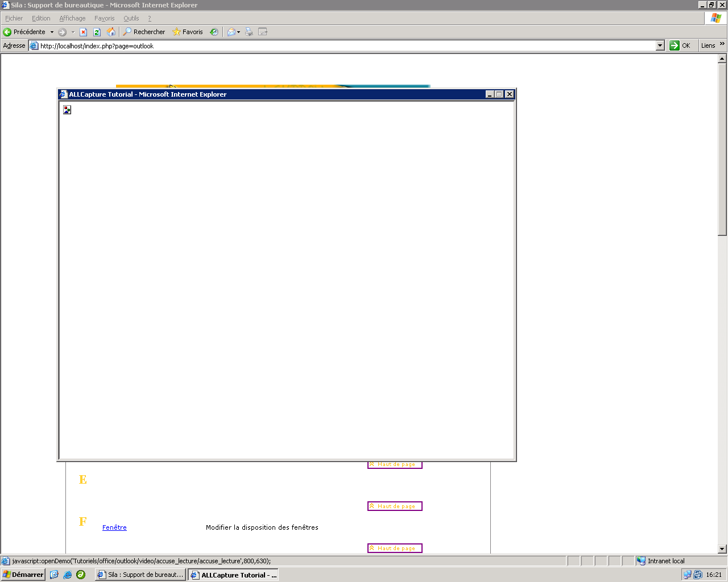728x582 pixels.
Task: Open the address bar dropdown list
Action: tap(660, 45)
